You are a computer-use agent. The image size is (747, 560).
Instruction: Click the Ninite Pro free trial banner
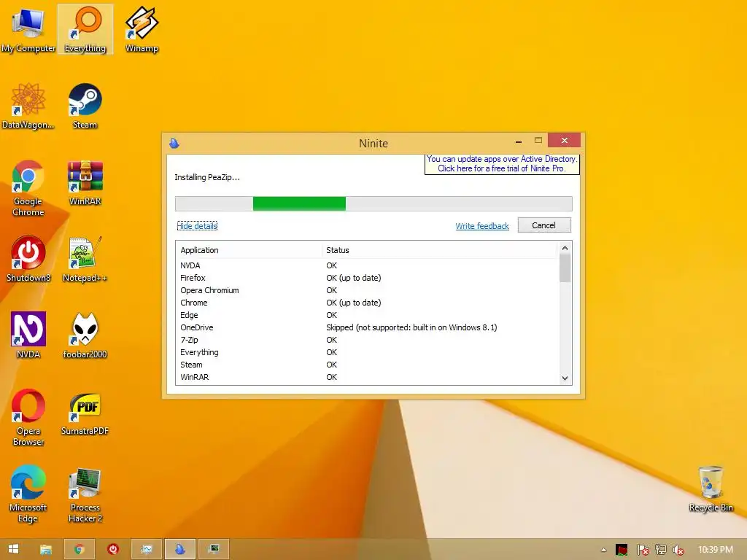click(x=502, y=164)
